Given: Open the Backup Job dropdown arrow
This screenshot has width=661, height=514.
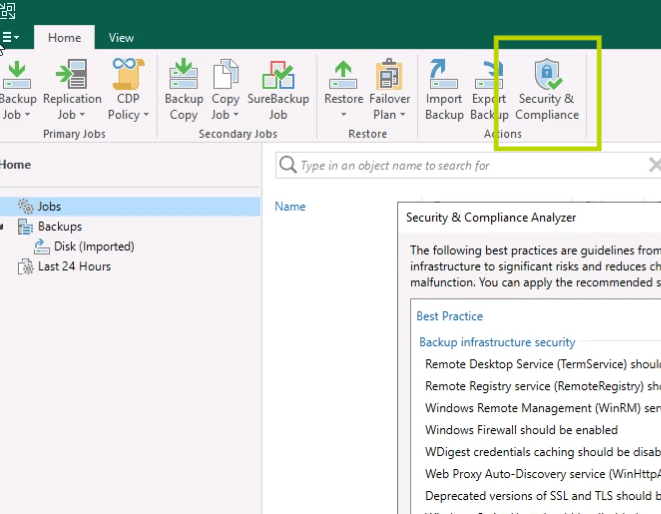Looking at the screenshot, I should [27, 115].
